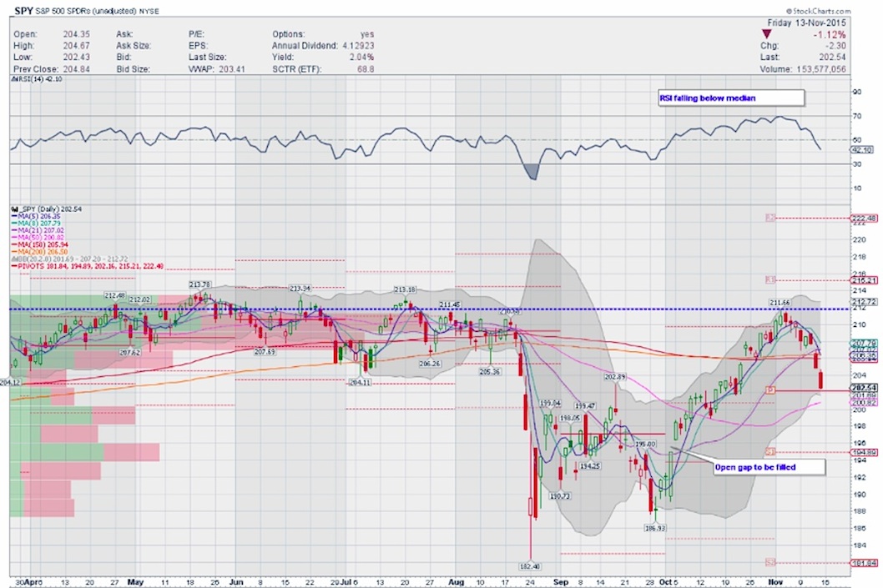Click the Jun label on the date axis
883x588 pixels.
tap(236, 582)
